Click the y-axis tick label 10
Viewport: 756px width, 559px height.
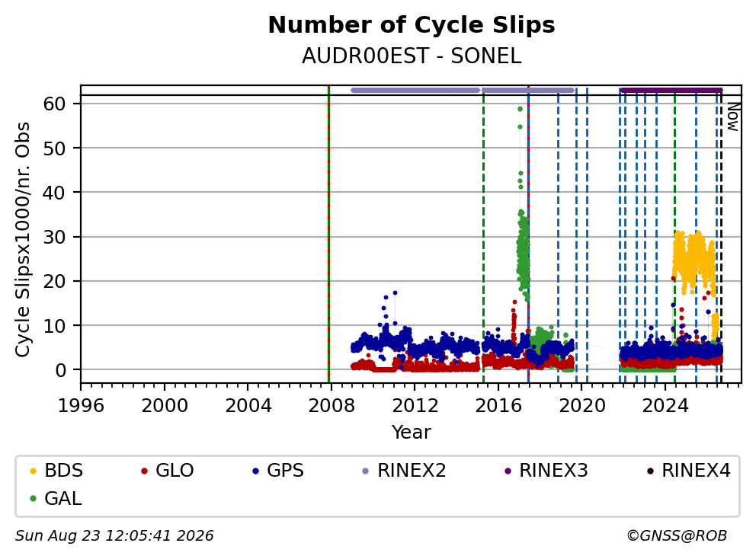(54, 326)
